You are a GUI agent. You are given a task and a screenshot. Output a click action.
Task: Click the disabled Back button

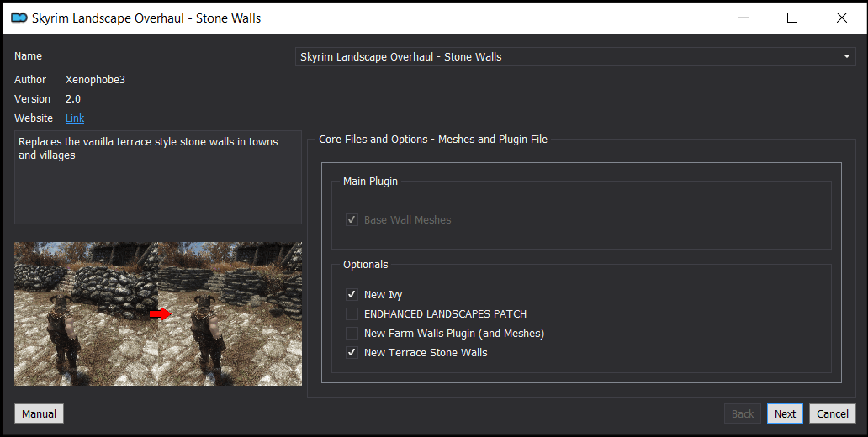coord(743,413)
